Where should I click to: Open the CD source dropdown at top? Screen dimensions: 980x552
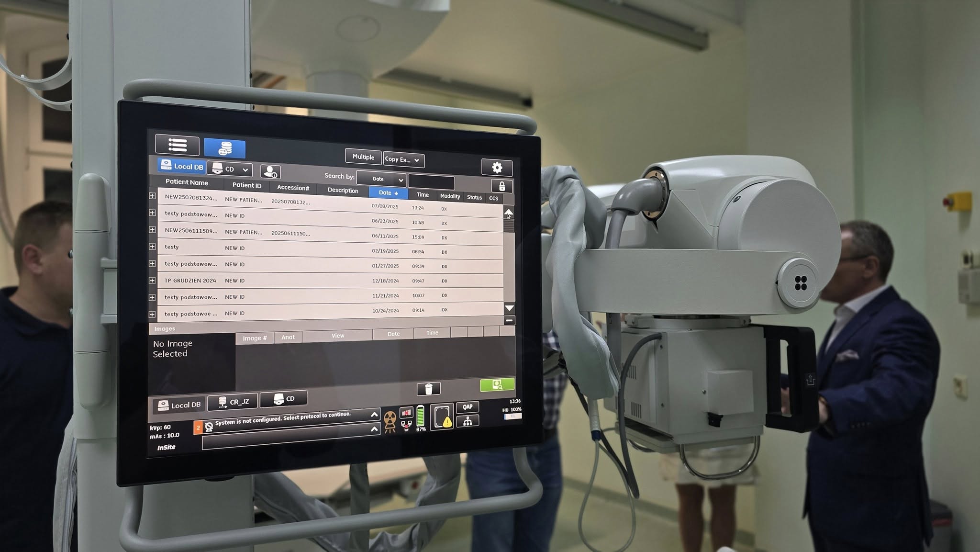coord(231,169)
